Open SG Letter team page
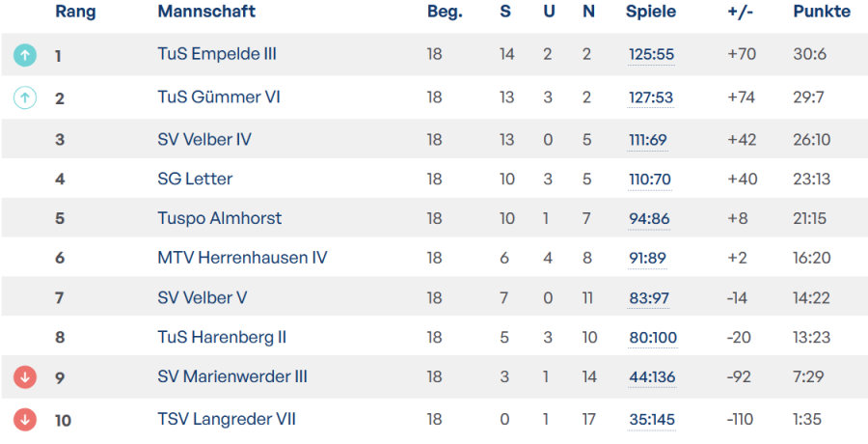Viewport: 868px width, 444px height. click(x=195, y=179)
